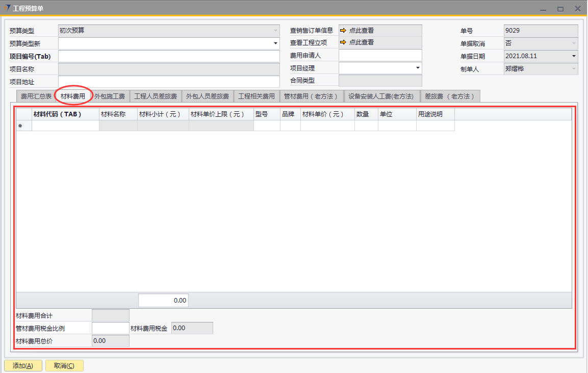The width and height of the screenshot is (588, 373).
Task: Click the 费用申请人 input field
Action: coord(380,55)
